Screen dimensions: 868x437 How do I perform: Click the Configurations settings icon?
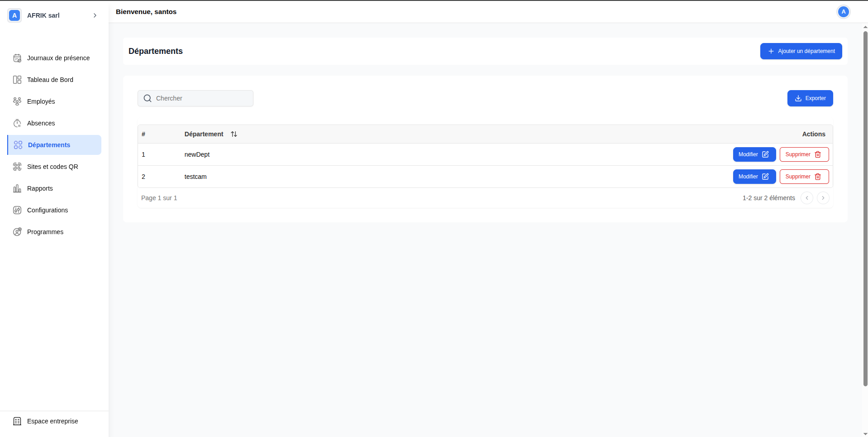pos(17,210)
